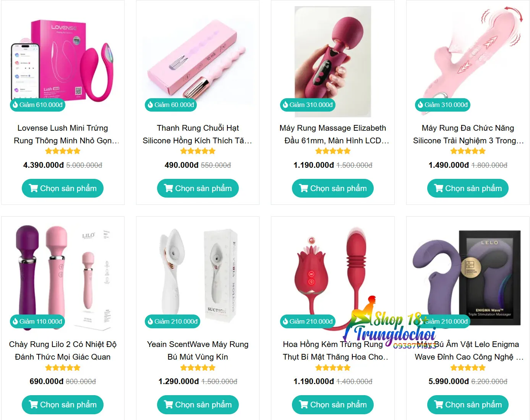Click cart icon under Yeain ScentWave product
Screen dimensions: 530x420
coord(169,405)
